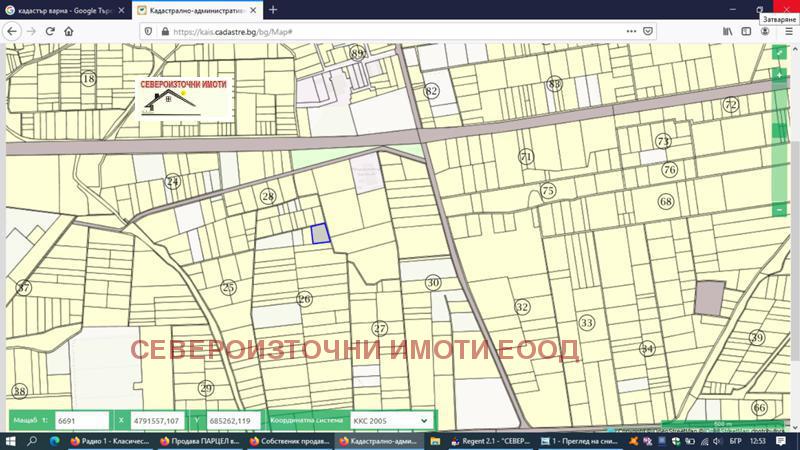
Task: Open the Firefox hamburger menu
Action: click(789, 31)
